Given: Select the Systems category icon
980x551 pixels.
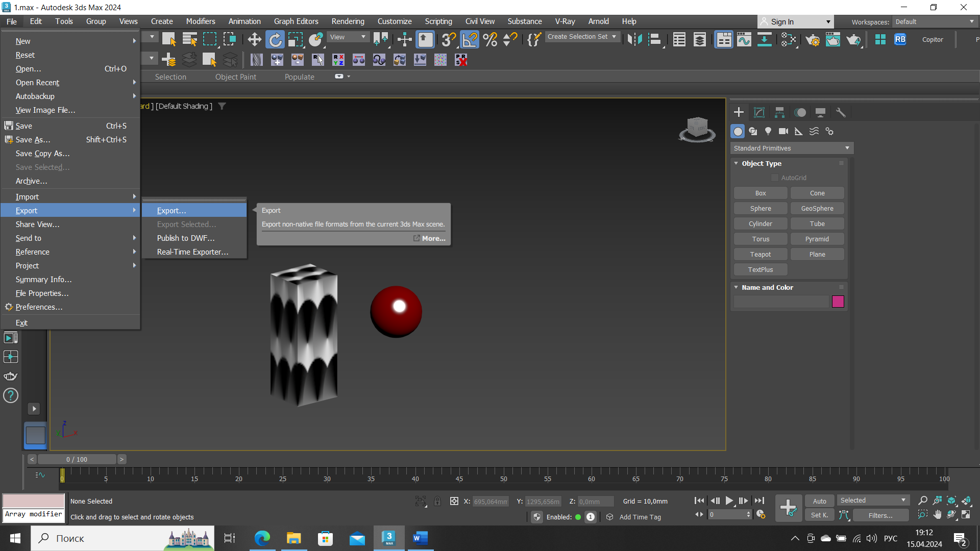Looking at the screenshot, I should coord(829,132).
